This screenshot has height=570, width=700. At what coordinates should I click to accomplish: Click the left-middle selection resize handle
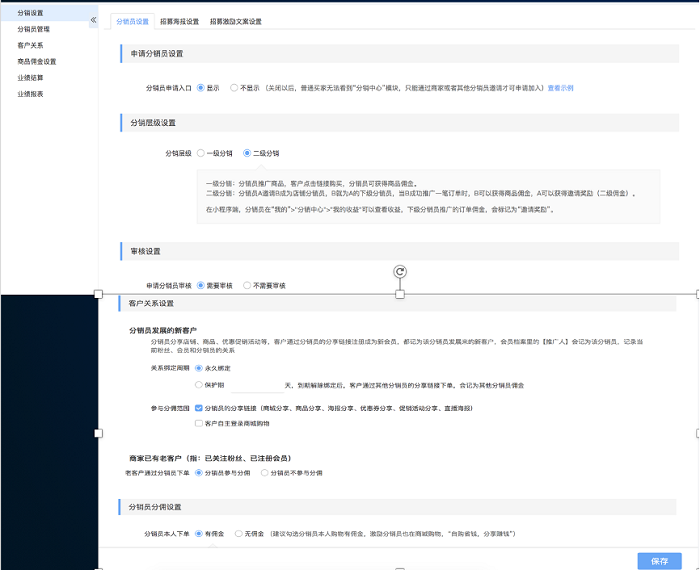(x=99, y=433)
